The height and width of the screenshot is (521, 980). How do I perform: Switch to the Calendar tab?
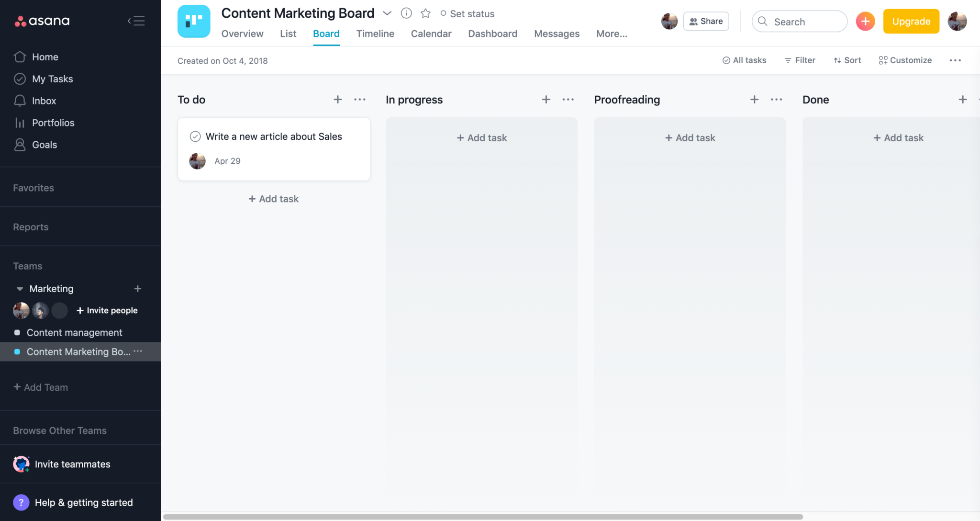[431, 34]
